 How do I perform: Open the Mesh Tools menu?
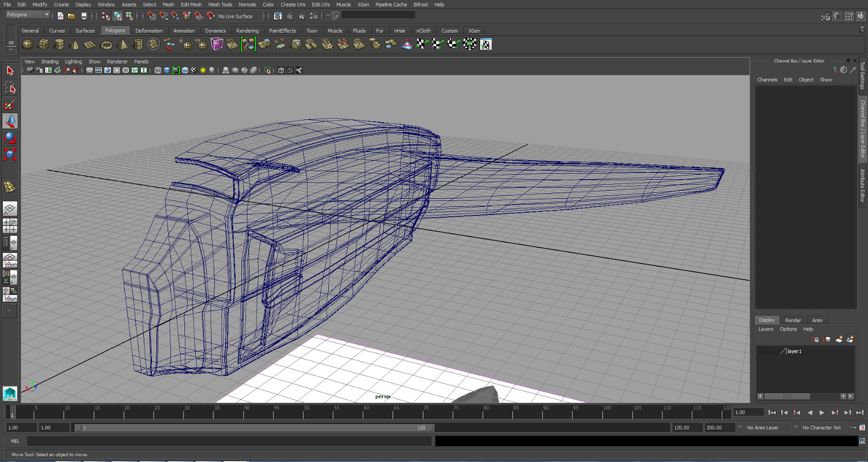pyautogui.click(x=220, y=4)
